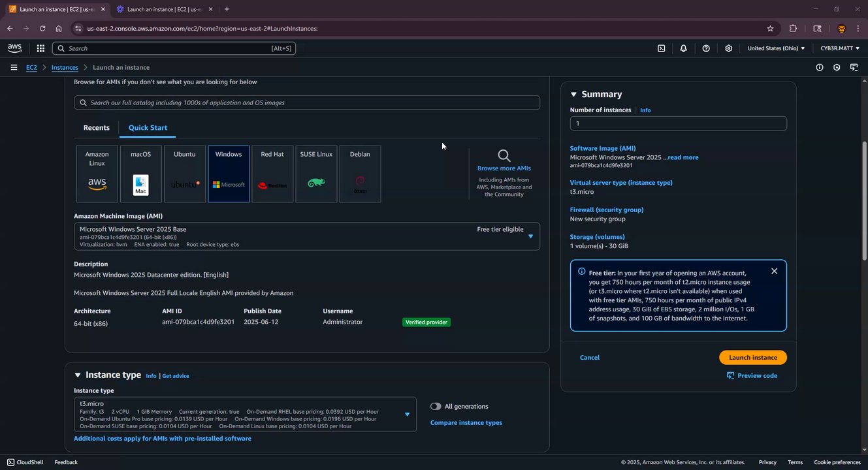Click Info link beside Instance type heading

(151, 376)
